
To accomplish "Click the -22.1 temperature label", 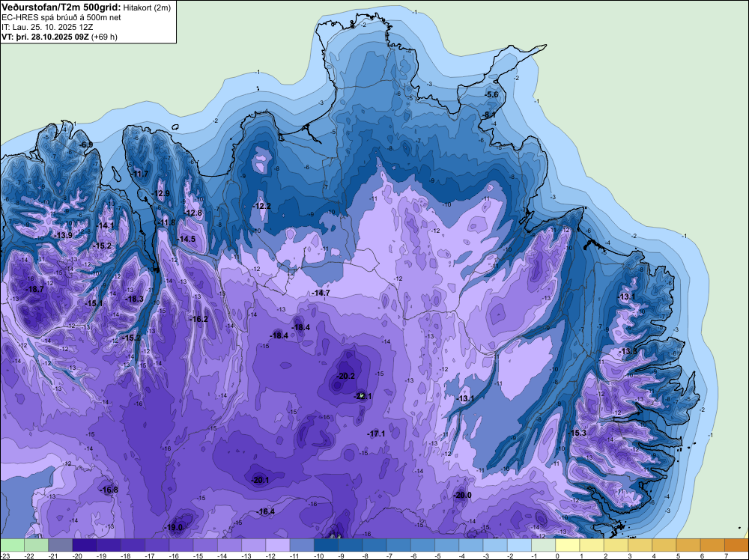I will [363, 396].
